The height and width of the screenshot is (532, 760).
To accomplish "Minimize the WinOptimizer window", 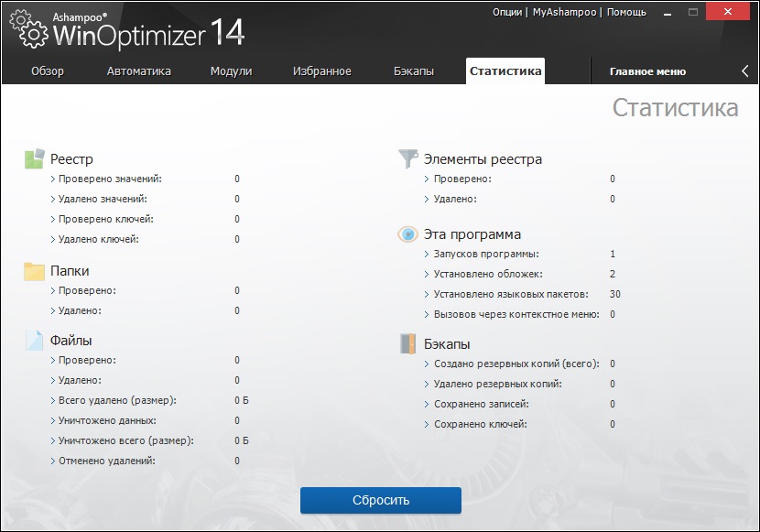I will point(668,13).
